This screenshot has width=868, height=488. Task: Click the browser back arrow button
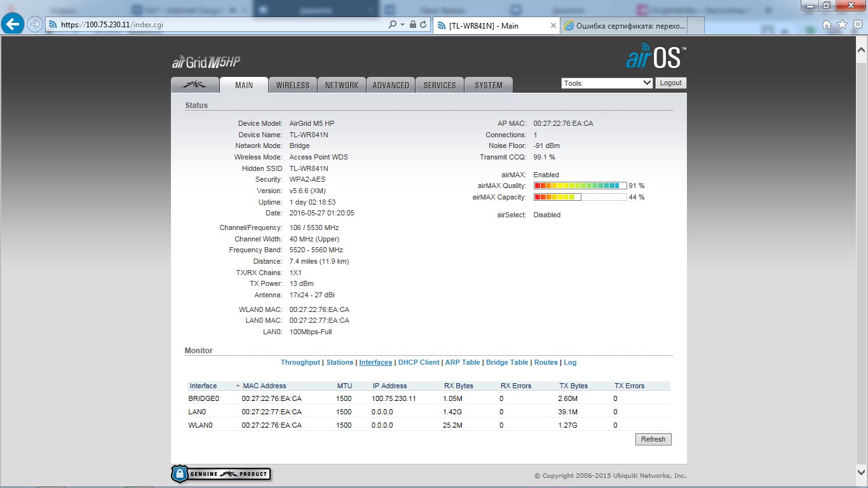tap(13, 24)
